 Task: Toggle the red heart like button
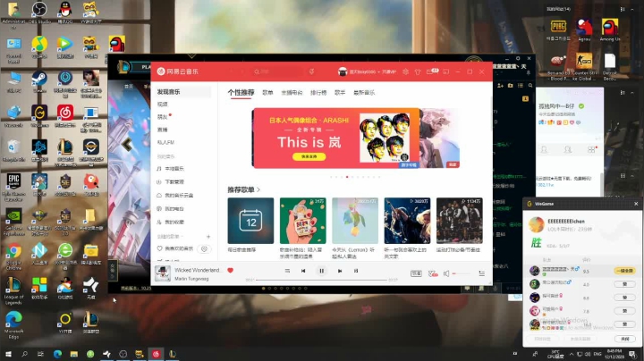coord(231,271)
